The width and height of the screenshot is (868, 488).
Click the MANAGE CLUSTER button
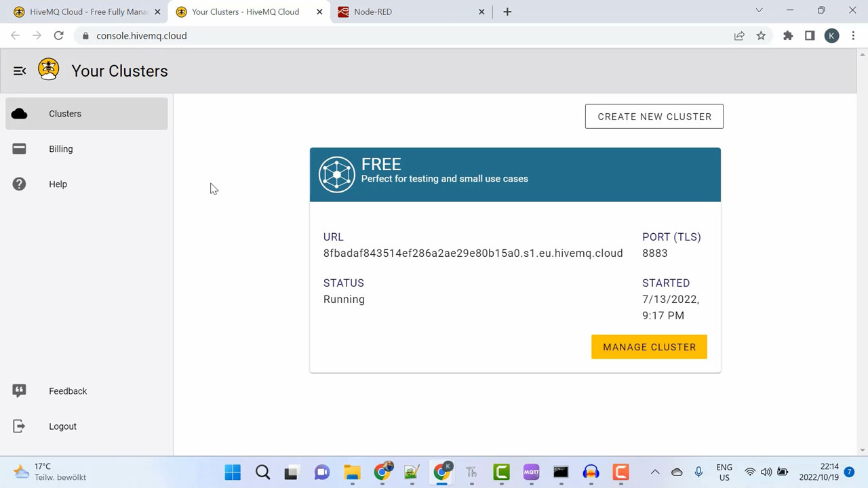649,347
